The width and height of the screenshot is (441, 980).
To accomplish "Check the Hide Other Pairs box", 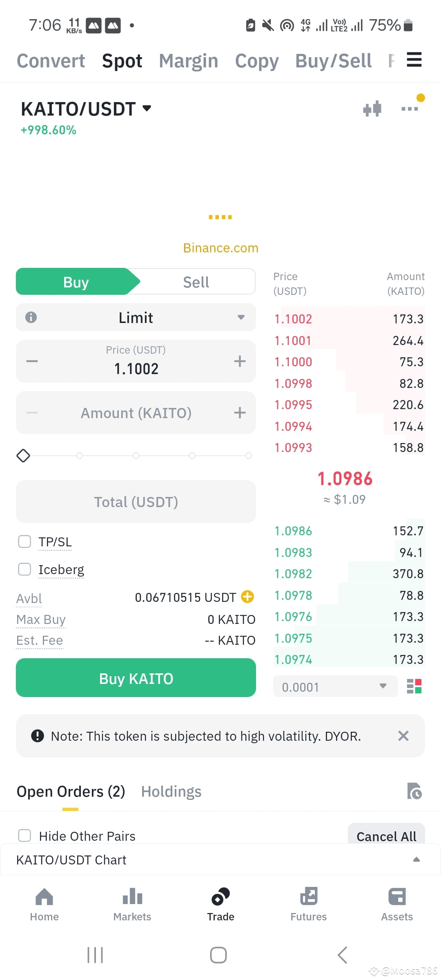I will pos(24,835).
